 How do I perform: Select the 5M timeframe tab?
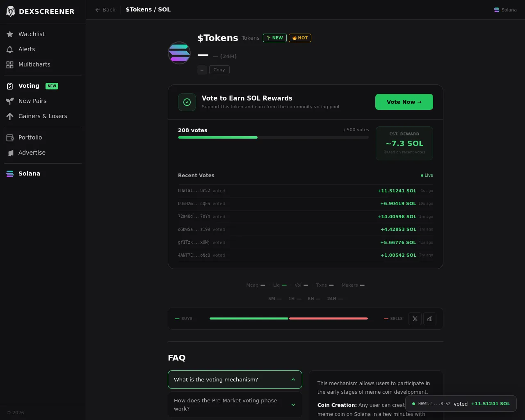(x=275, y=299)
